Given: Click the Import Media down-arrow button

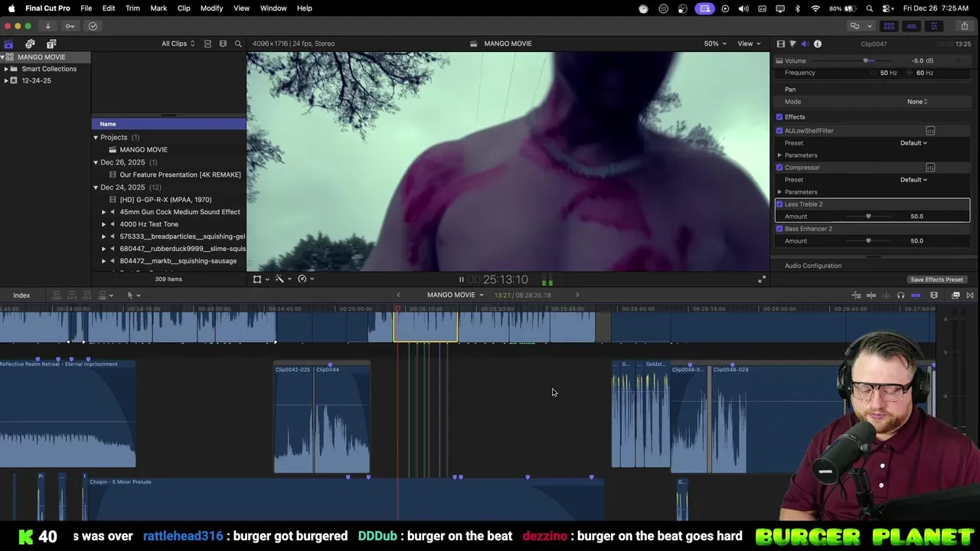Looking at the screenshot, I should coord(47,26).
